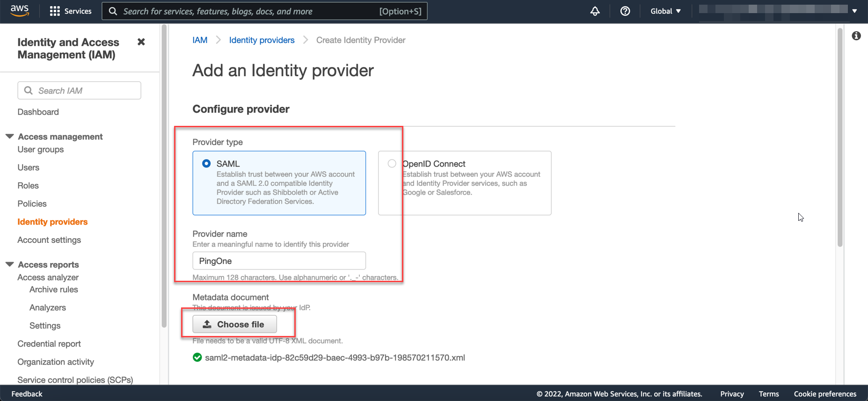Open Cookie preferences

coord(825,394)
